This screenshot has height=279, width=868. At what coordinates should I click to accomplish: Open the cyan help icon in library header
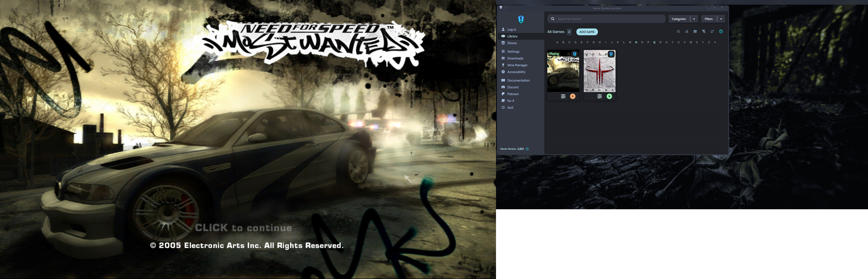point(721,32)
